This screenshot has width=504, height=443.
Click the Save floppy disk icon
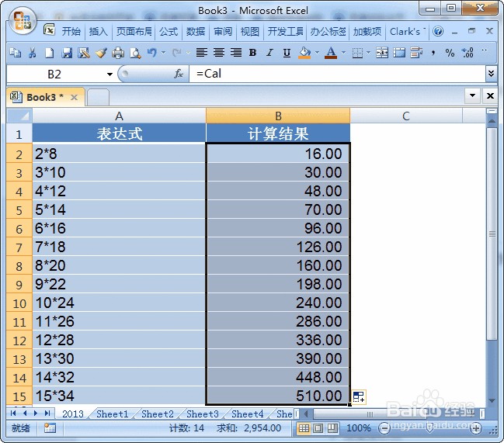click(x=67, y=52)
